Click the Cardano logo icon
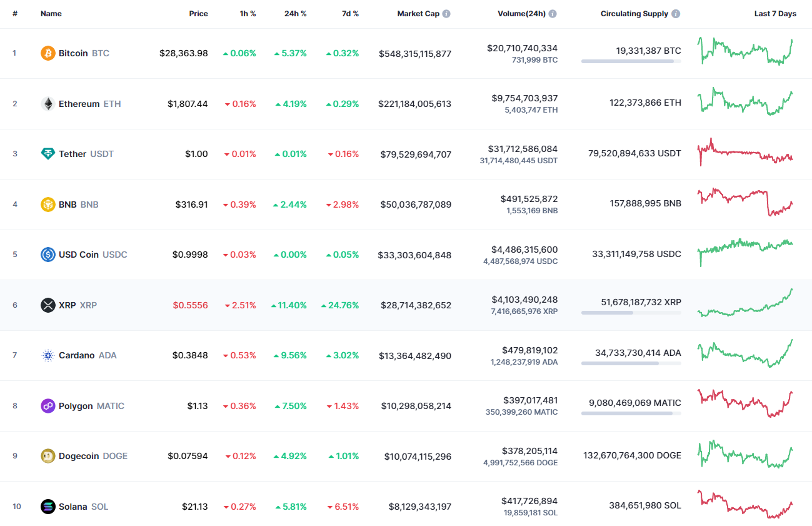 point(47,355)
